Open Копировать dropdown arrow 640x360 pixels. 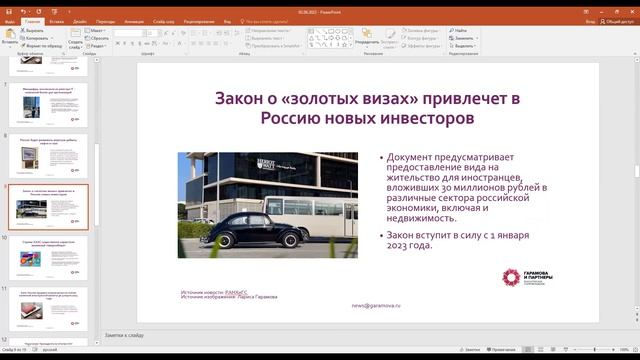click(52, 38)
